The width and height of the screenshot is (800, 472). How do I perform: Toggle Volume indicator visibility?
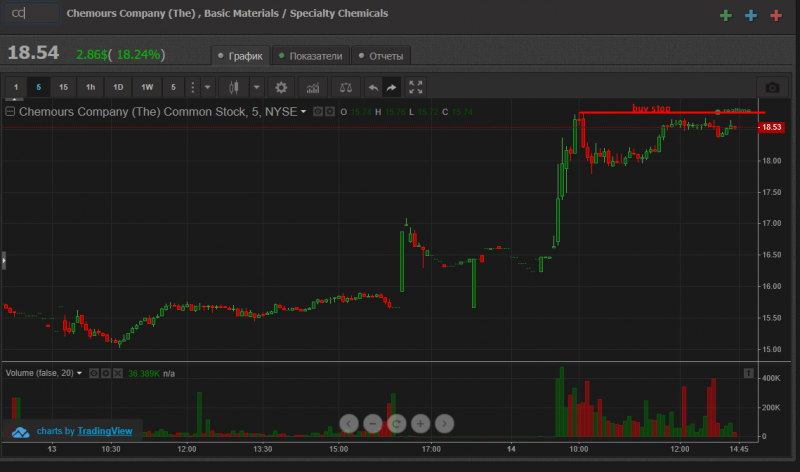[x=94, y=373]
